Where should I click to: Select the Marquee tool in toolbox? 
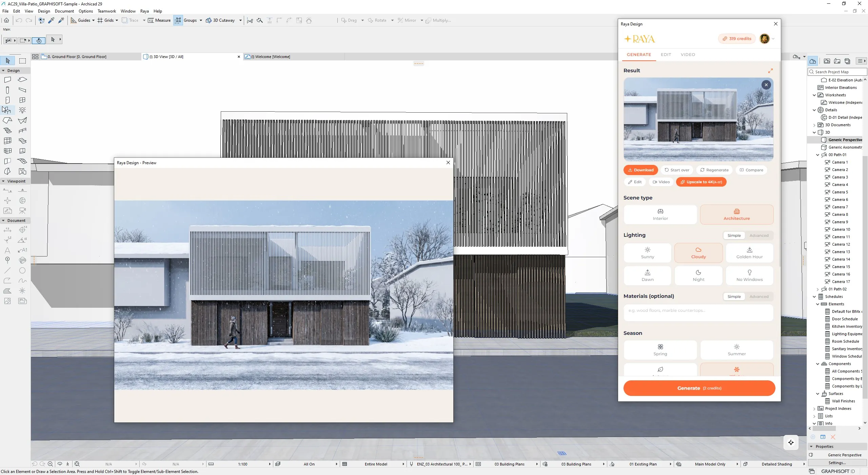(22, 61)
